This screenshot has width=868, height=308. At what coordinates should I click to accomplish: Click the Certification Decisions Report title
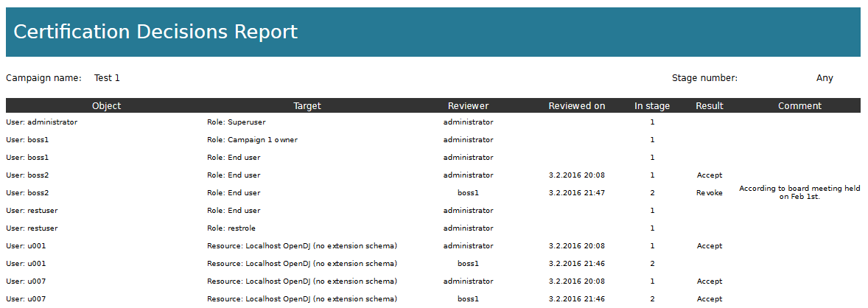point(155,32)
